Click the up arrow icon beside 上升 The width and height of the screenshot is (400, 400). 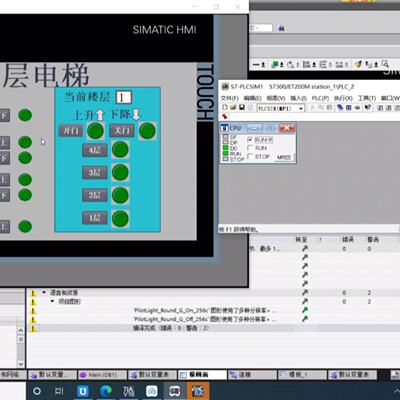point(100,115)
